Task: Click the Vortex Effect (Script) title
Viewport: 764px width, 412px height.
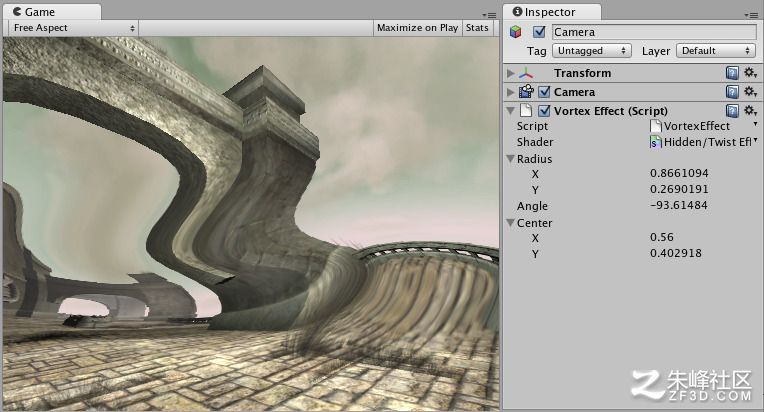Action: point(611,111)
